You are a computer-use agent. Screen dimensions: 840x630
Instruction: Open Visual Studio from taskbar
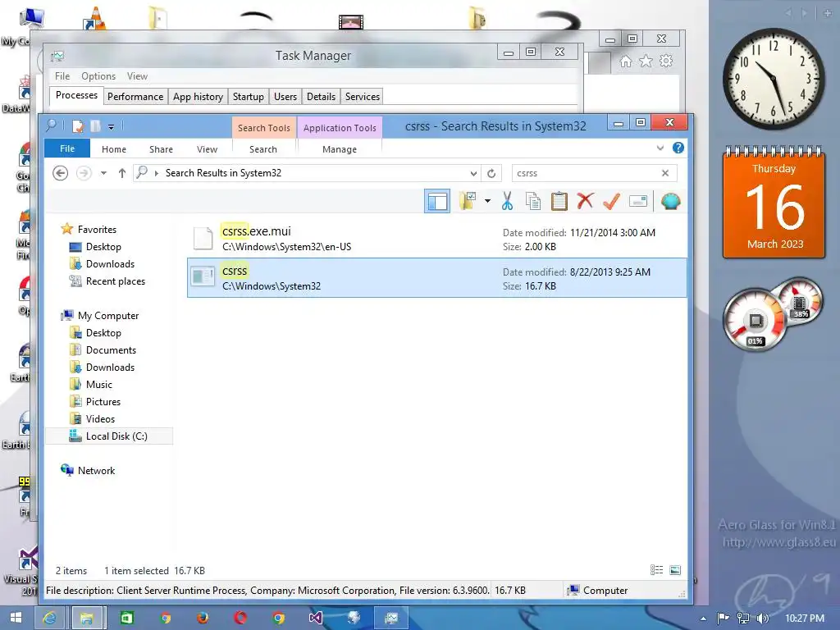pos(315,618)
